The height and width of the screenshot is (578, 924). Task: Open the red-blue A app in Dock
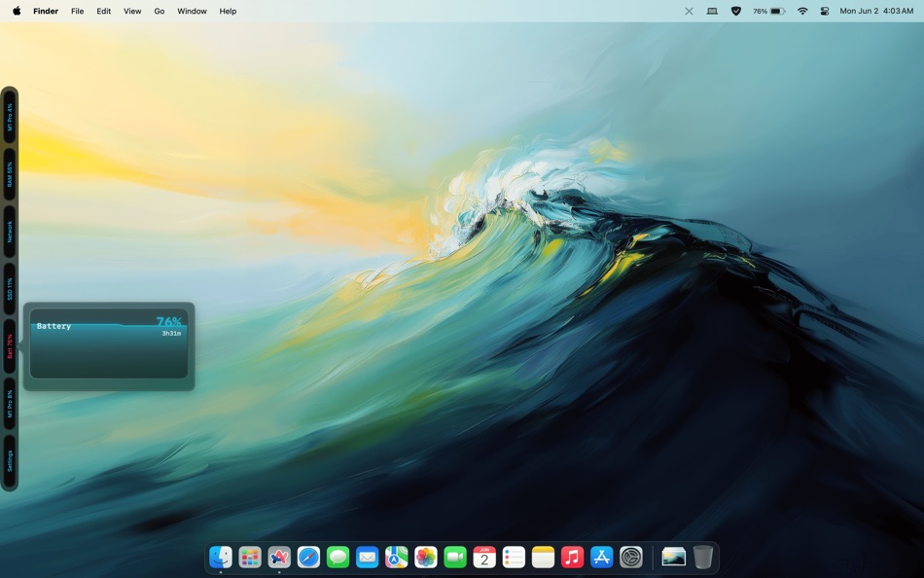279,557
